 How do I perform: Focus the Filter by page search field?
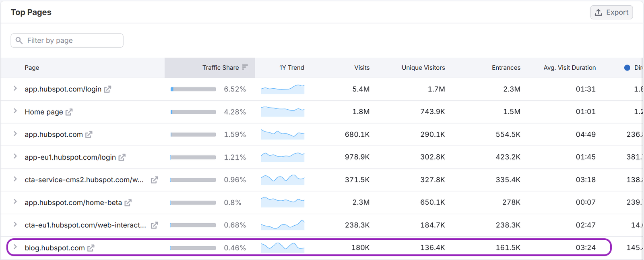click(67, 41)
